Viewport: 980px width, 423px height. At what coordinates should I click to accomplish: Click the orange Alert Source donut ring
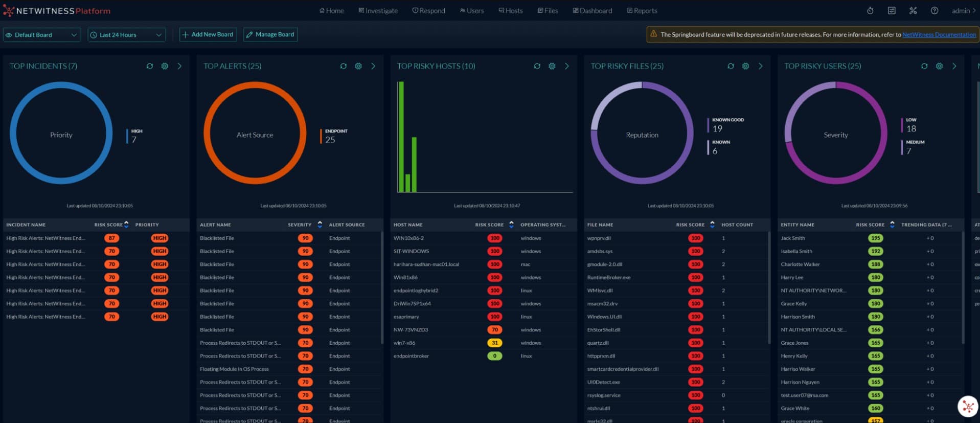(255, 85)
